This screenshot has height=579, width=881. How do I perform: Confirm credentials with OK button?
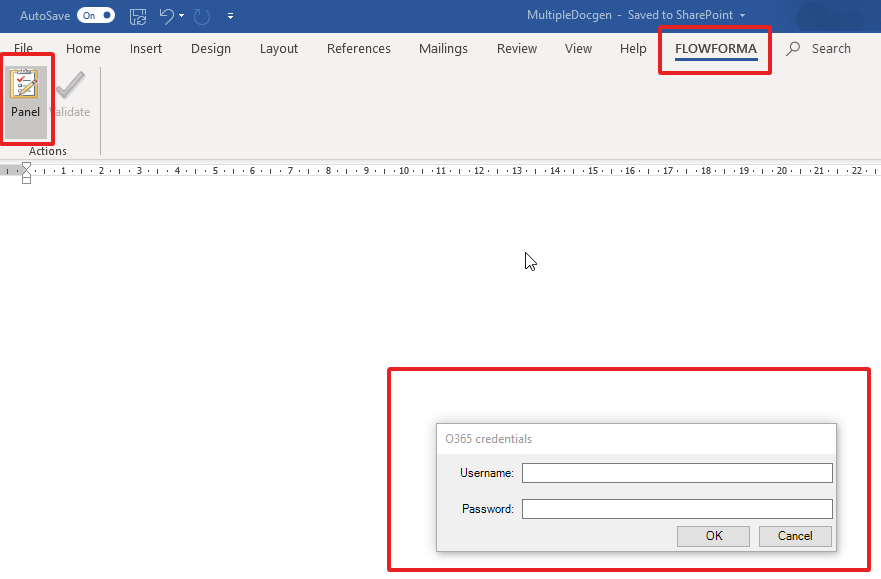point(714,536)
